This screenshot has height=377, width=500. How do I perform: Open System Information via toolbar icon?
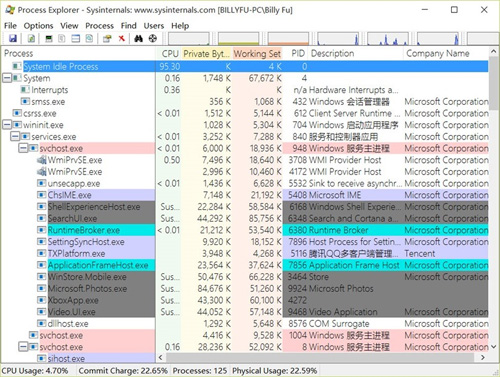(49, 39)
